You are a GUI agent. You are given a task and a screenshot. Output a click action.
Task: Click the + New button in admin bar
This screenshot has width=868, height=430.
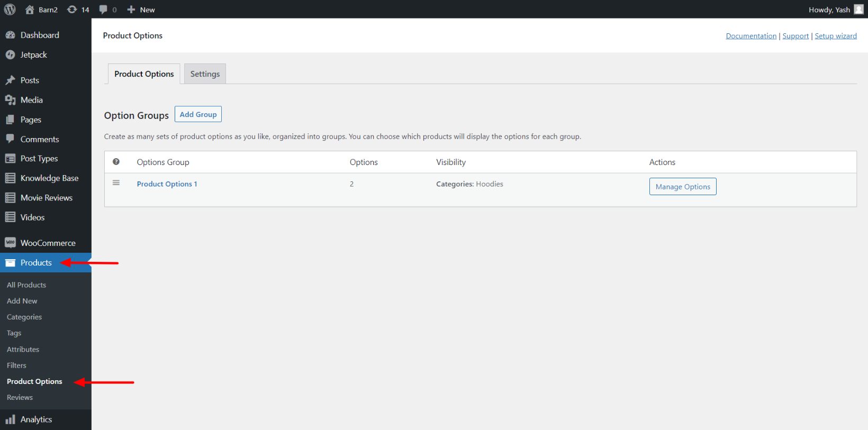point(141,10)
